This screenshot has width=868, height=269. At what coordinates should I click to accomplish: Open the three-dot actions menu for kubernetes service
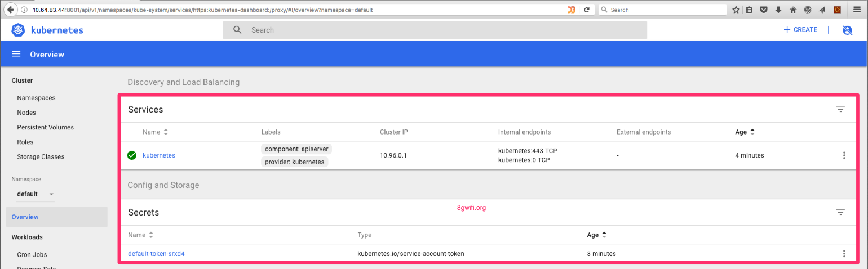[844, 155]
